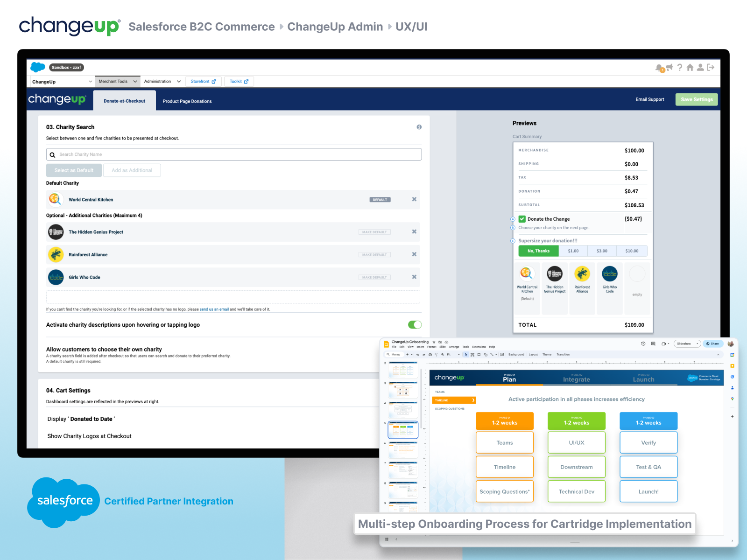Open the Slides Arrange menu
747x560 pixels.
tap(454, 347)
